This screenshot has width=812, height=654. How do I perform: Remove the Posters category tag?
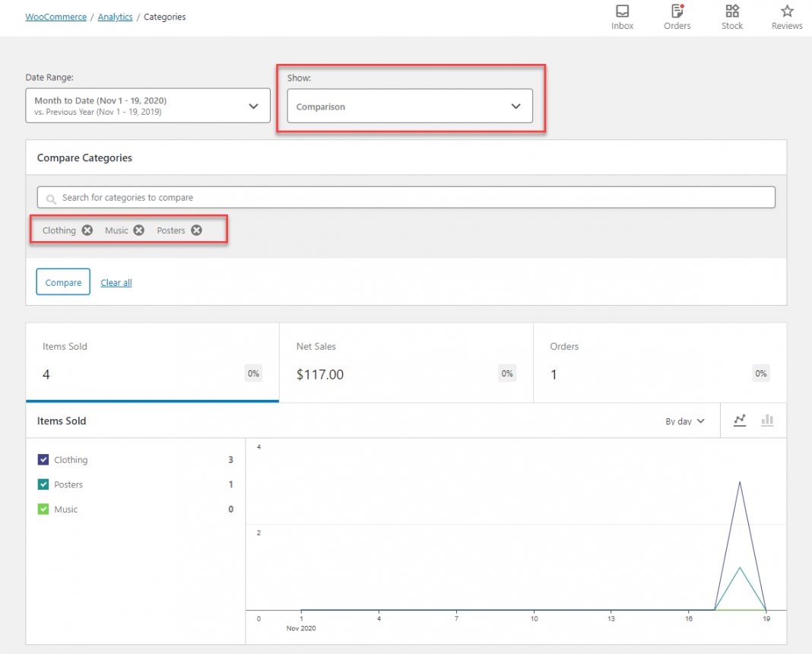click(x=196, y=230)
